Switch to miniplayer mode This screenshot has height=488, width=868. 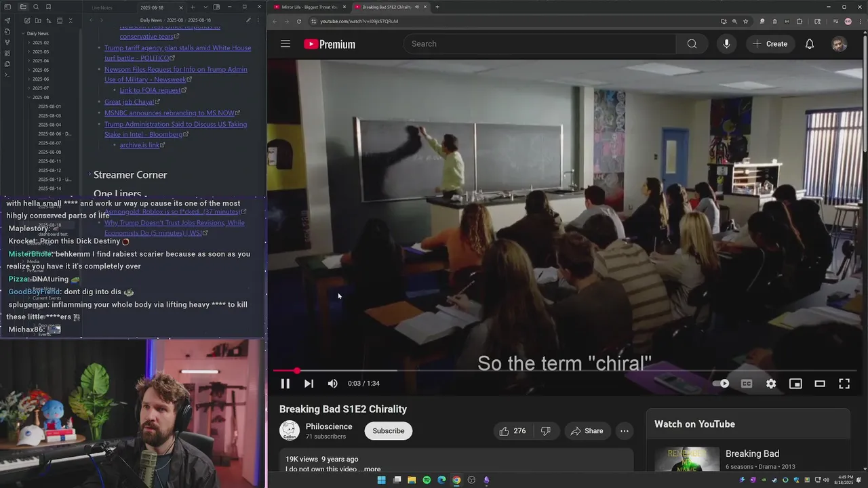(795, 384)
